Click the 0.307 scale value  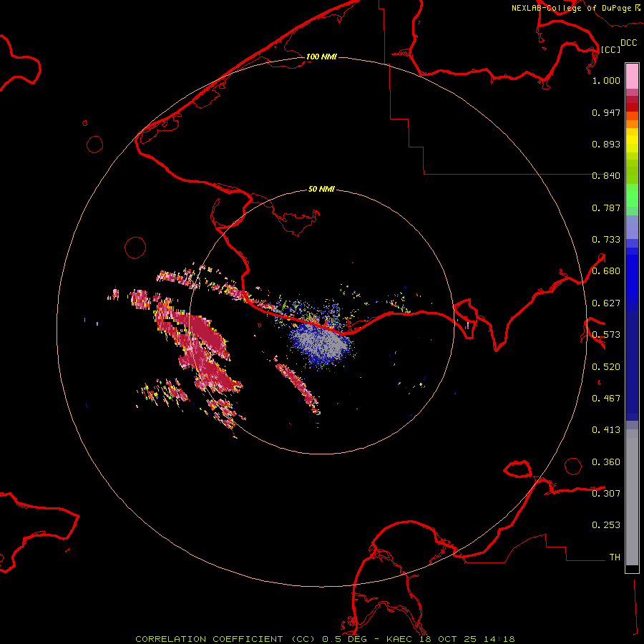[x=606, y=494]
